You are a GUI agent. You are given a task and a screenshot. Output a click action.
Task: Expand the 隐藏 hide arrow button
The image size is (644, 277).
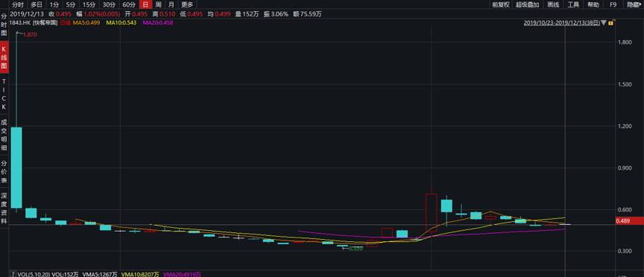634,4
